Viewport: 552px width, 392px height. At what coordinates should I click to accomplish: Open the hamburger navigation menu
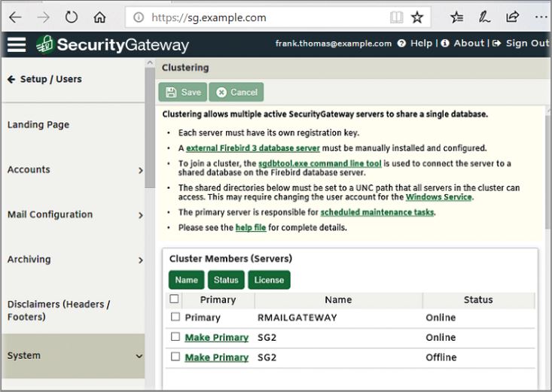17,44
